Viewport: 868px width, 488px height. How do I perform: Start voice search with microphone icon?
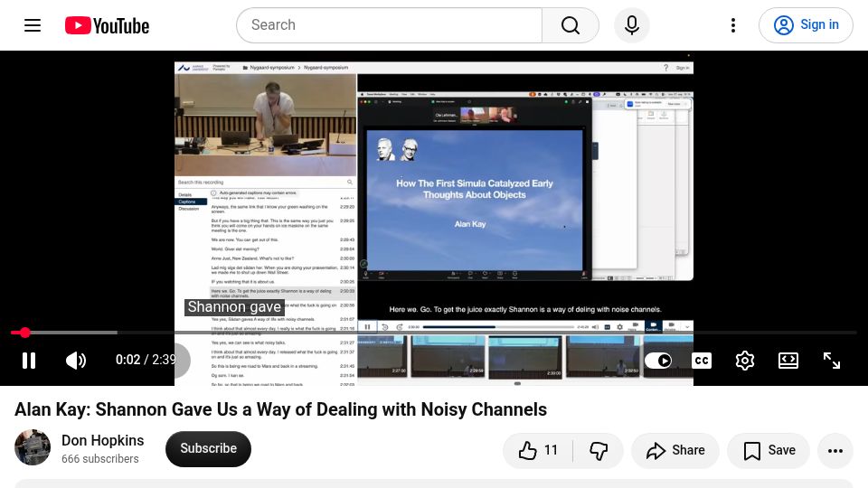point(632,25)
